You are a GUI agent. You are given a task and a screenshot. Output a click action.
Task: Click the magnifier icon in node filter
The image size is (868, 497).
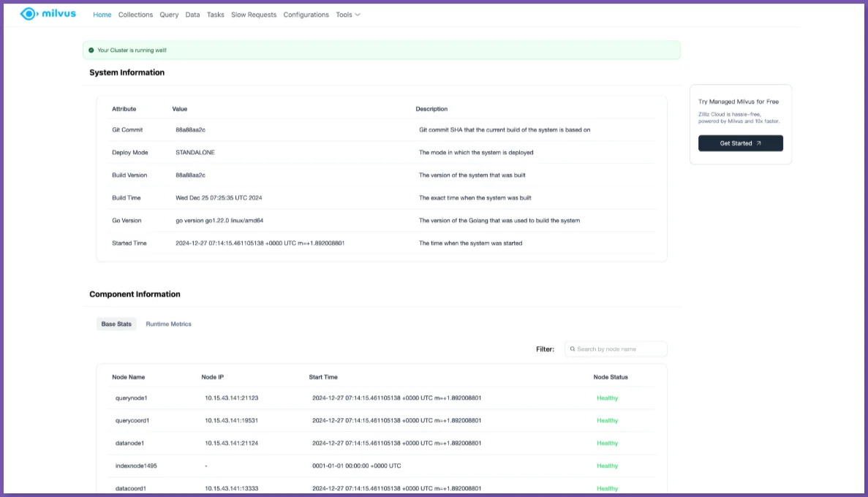[x=572, y=349]
